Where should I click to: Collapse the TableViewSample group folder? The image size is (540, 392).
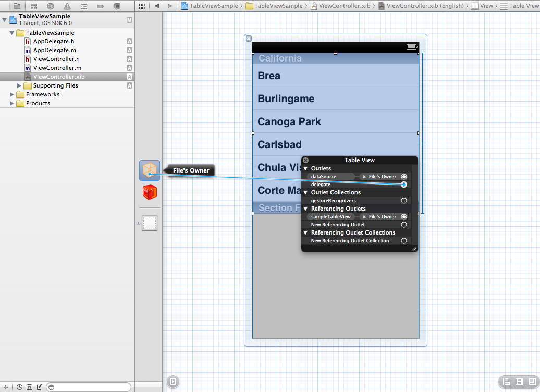click(x=11, y=33)
